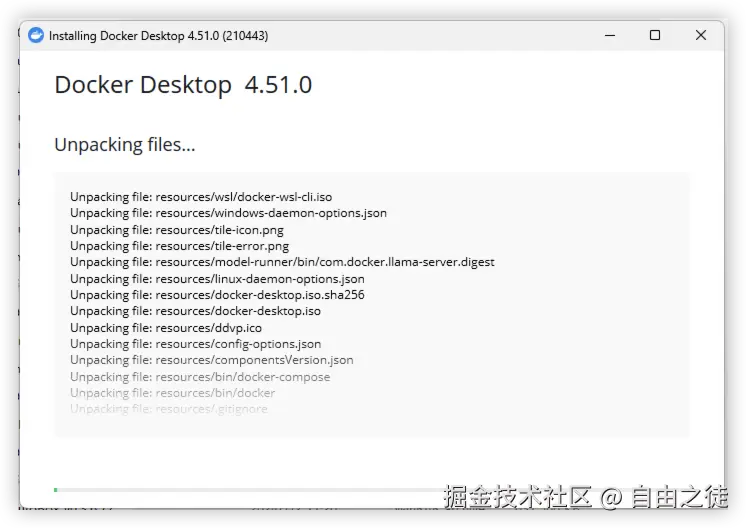The image size is (746, 528).
Task: Select the resources/bin/docker-compose log line
Action: 200,377
